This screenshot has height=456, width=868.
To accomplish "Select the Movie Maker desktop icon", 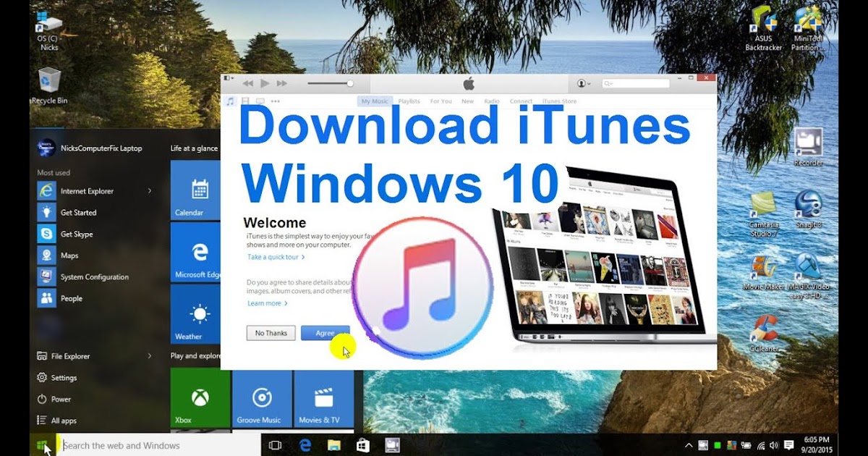I will [x=764, y=273].
